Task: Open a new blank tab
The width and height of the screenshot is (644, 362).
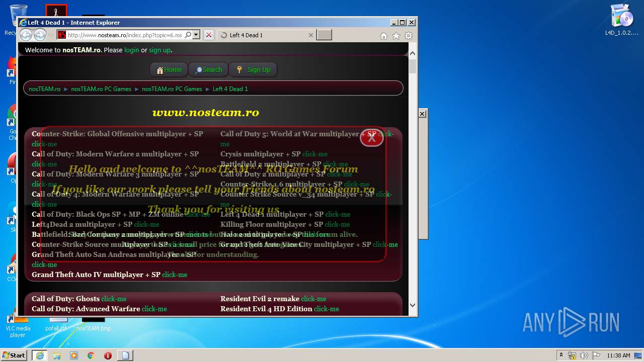Action: tap(325, 35)
